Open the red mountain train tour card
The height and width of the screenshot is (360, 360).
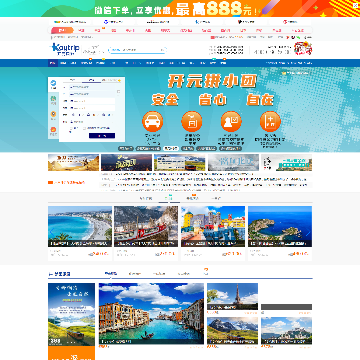click(146, 233)
